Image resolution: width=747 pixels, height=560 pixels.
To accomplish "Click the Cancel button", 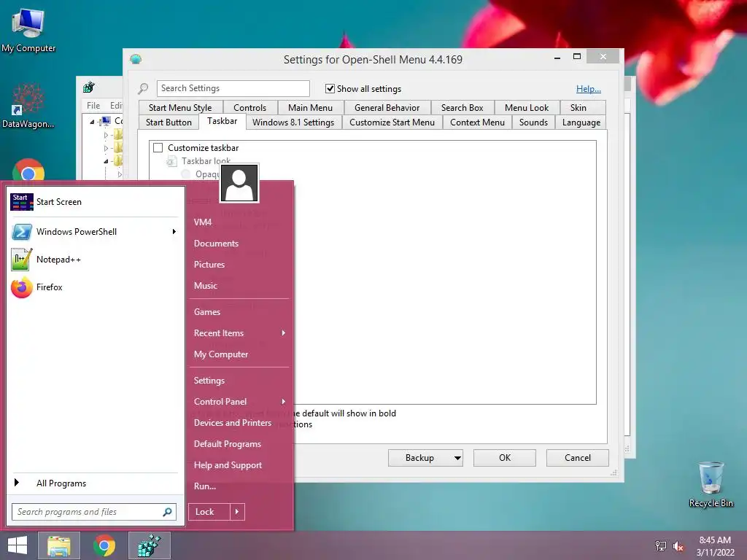I will pos(578,458).
